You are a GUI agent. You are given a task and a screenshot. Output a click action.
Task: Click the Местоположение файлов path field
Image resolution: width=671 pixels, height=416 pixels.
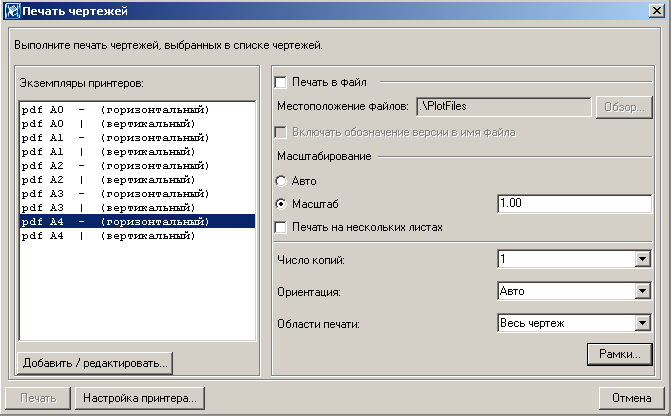504,107
